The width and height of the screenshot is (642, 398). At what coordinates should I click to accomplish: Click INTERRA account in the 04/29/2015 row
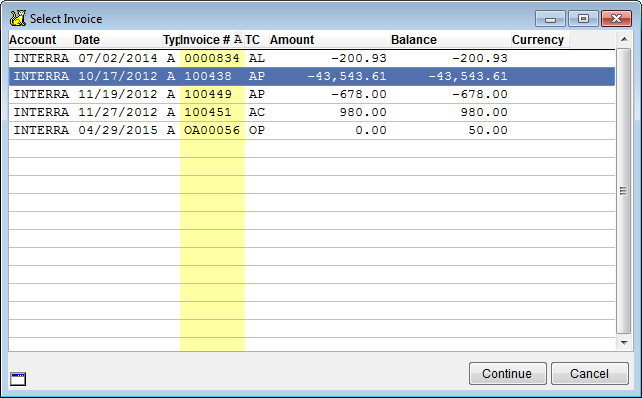(x=41, y=130)
